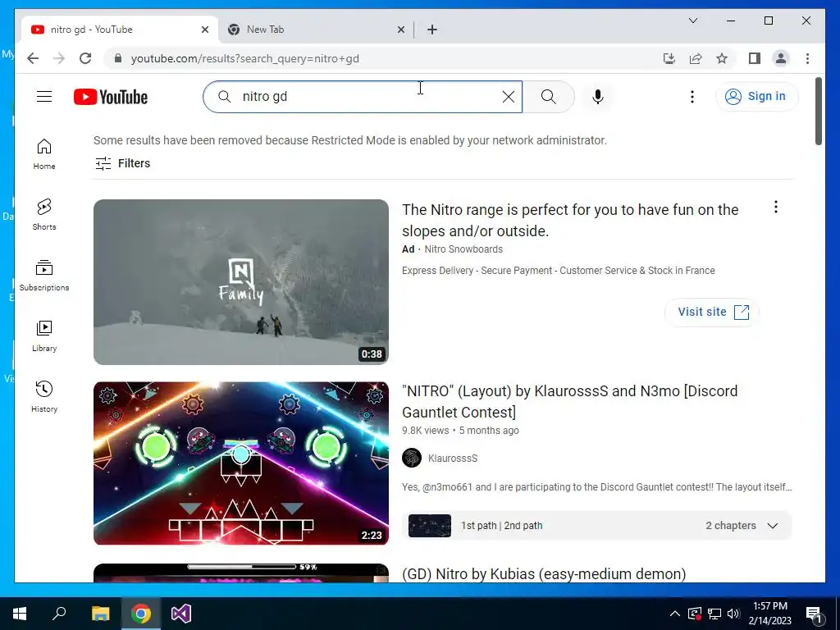Start voice search with the microphone
Viewport: 840px width, 630px height.
(x=598, y=97)
